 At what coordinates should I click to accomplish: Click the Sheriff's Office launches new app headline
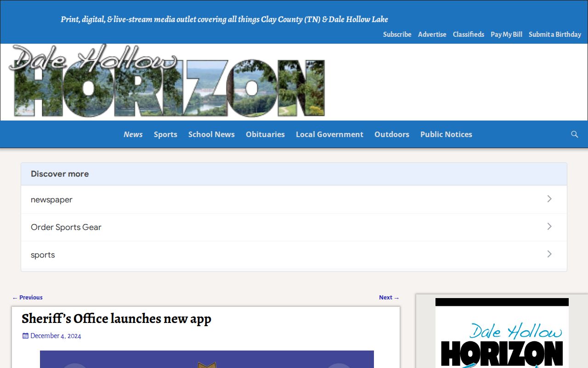[116, 318]
